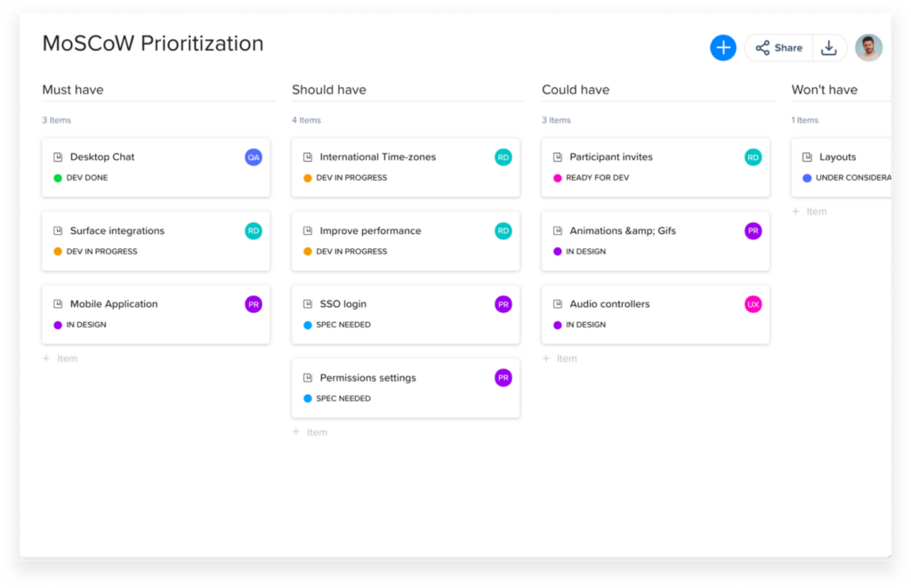Add item under Must have column
This screenshot has height=588, width=911.
(x=60, y=358)
